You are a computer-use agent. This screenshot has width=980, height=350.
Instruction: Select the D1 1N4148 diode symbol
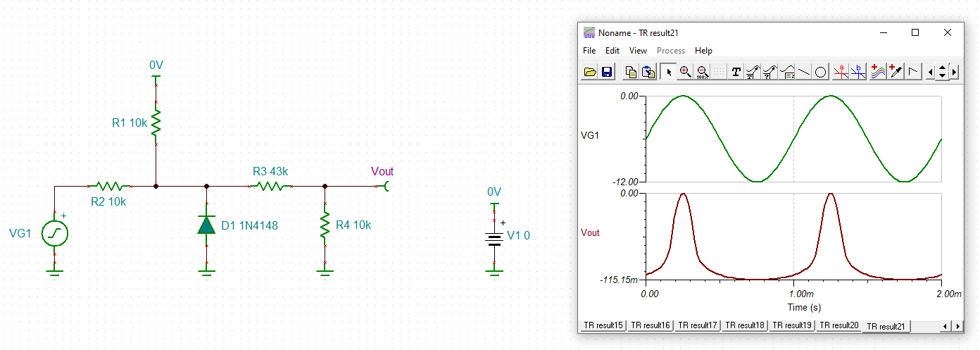coord(206,225)
